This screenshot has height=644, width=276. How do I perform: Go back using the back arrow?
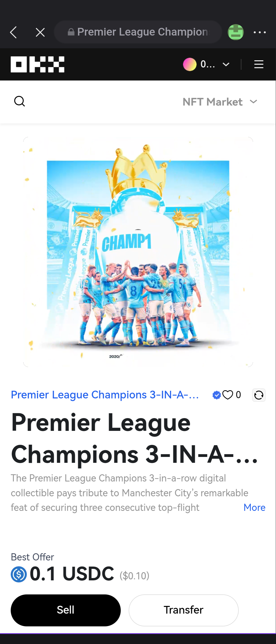[x=14, y=32]
